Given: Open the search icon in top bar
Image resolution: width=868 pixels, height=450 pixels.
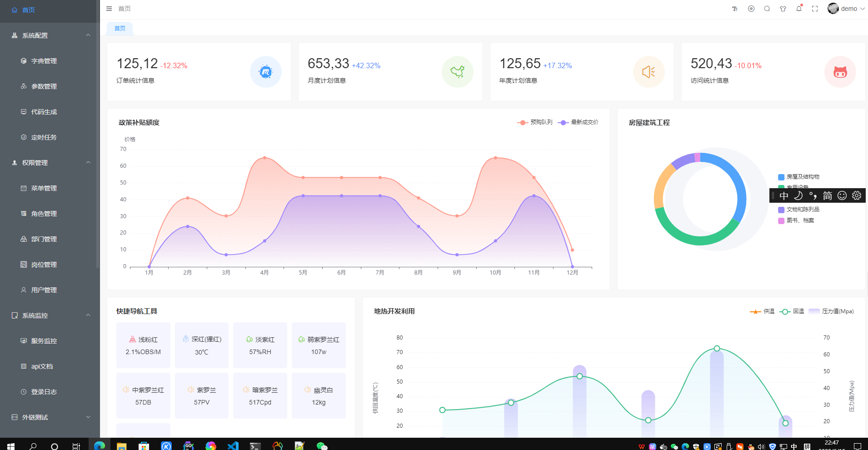Looking at the screenshot, I should [767, 9].
